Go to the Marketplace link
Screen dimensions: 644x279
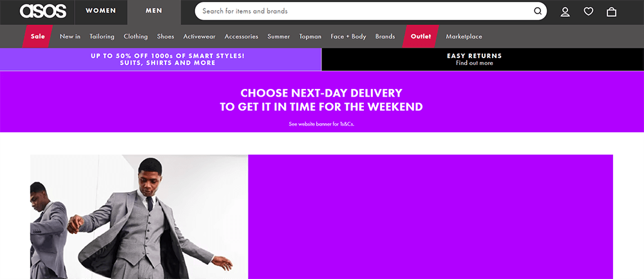(x=464, y=36)
